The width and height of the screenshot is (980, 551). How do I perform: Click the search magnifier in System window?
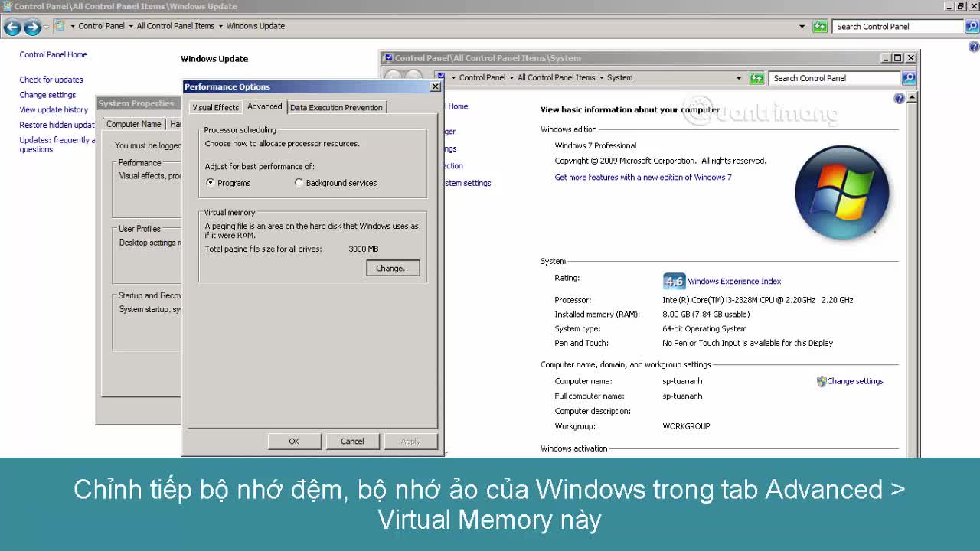(x=909, y=78)
